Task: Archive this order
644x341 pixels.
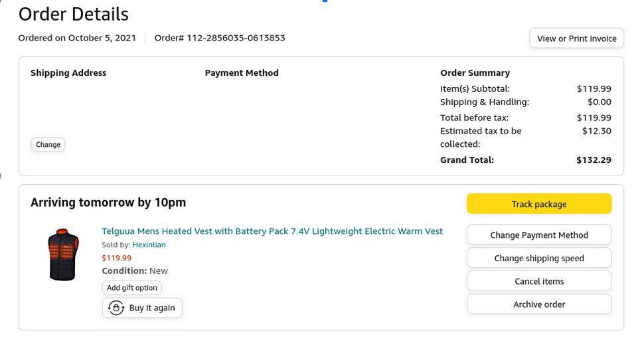Action: 538,304
